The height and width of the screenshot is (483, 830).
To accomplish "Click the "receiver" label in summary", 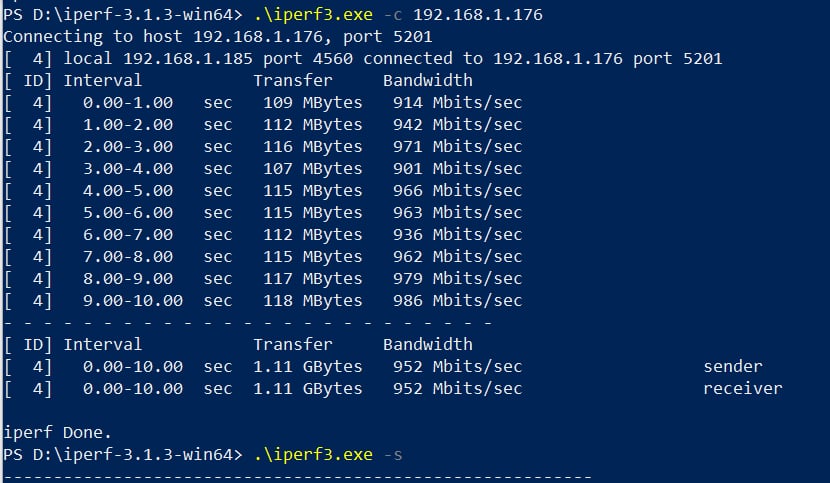I will (742, 388).
